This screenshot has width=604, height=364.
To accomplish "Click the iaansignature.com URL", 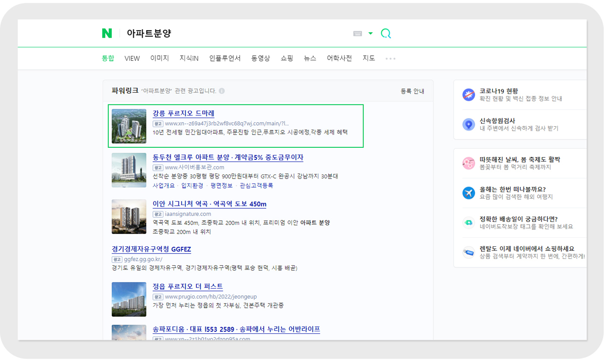I will [188, 214].
